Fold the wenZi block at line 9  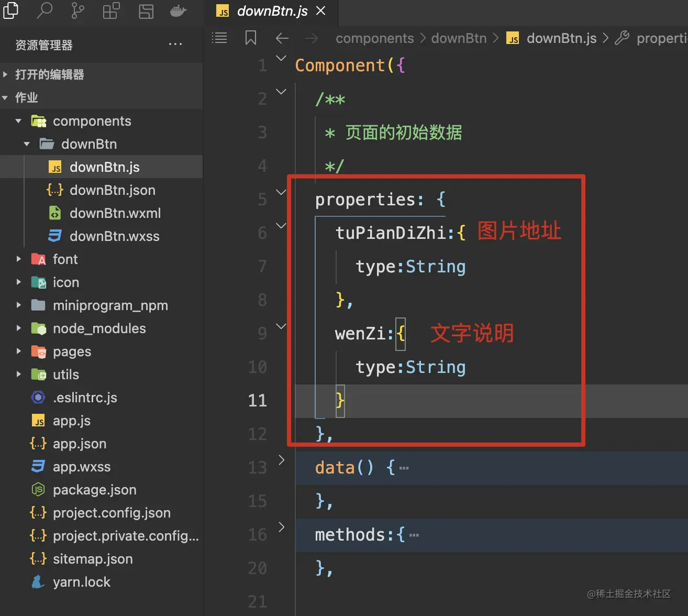click(x=281, y=326)
